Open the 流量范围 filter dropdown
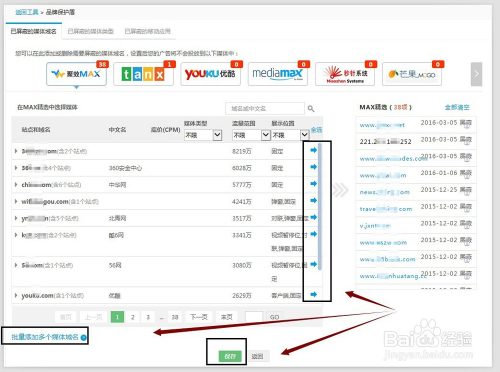This screenshot has width=500, height=372. (x=251, y=135)
